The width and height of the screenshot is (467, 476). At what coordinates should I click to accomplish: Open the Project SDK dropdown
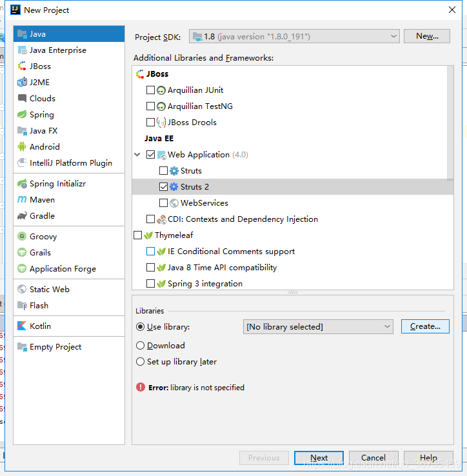[x=294, y=36]
